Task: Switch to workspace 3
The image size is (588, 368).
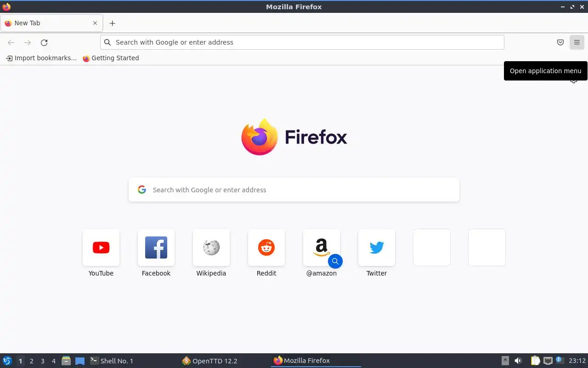Action: pos(43,361)
